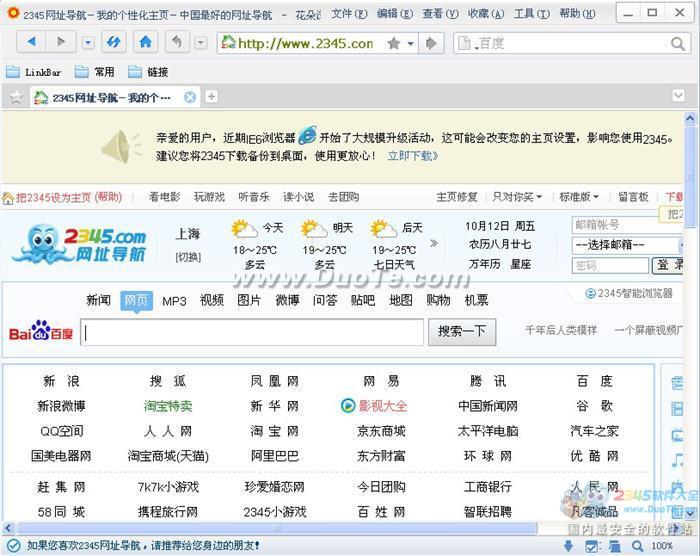
Task: Open the 标准版 dropdown
Action: (x=579, y=197)
